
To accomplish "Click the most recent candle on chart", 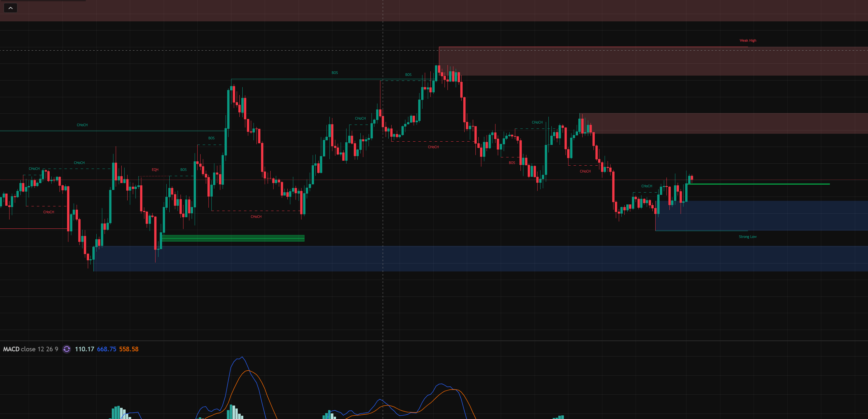I will 692,178.
